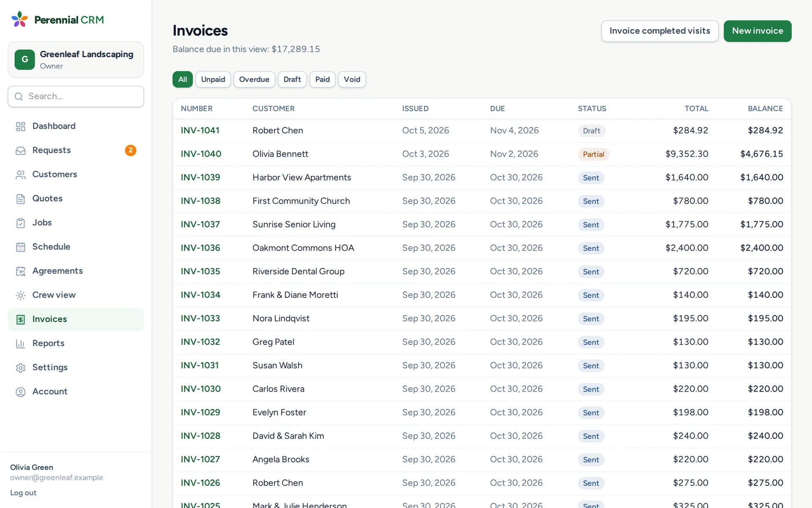Show Paid invoices filter

pyautogui.click(x=322, y=79)
